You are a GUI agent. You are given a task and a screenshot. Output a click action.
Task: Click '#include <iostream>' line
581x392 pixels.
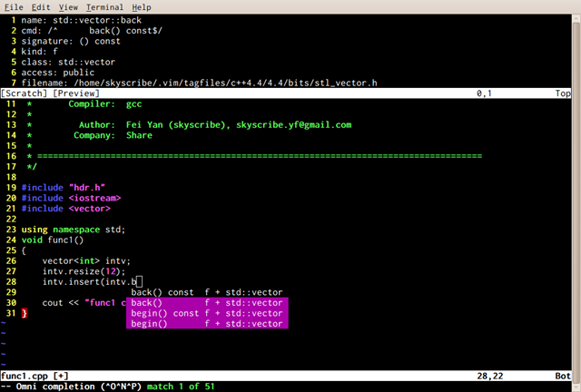71,198
